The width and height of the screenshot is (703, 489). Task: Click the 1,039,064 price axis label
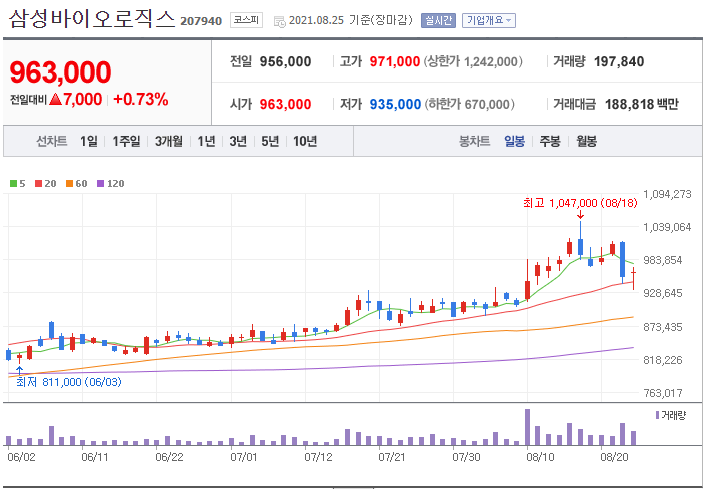(667, 227)
